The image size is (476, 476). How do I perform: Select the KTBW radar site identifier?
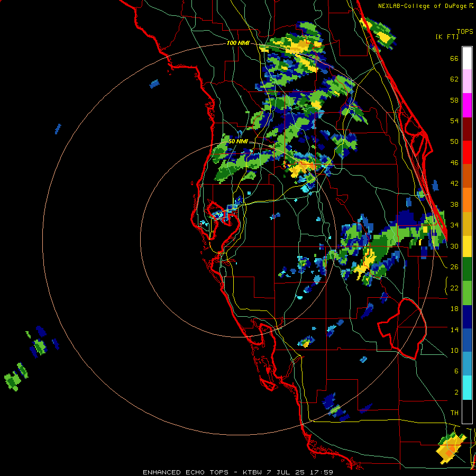[253, 472]
